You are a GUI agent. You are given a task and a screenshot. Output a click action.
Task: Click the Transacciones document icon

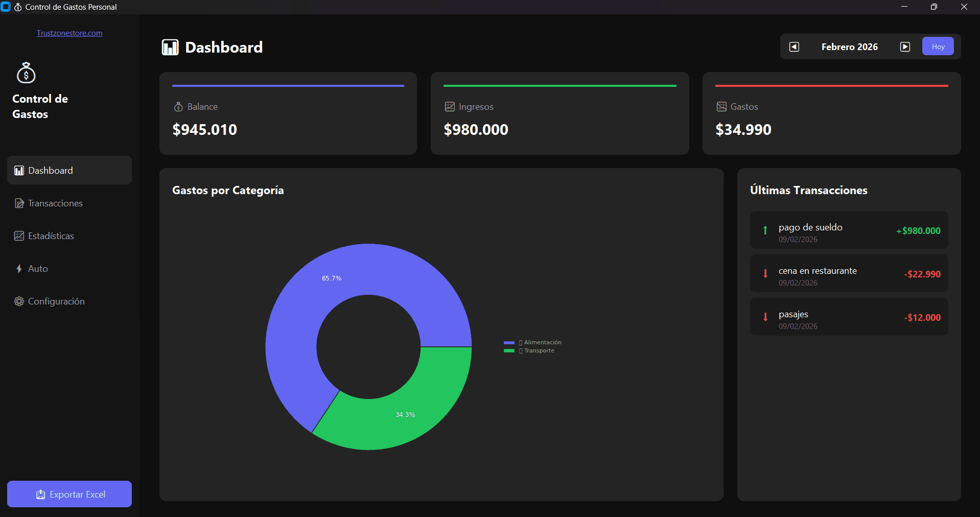pyautogui.click(x=18, y=203)
